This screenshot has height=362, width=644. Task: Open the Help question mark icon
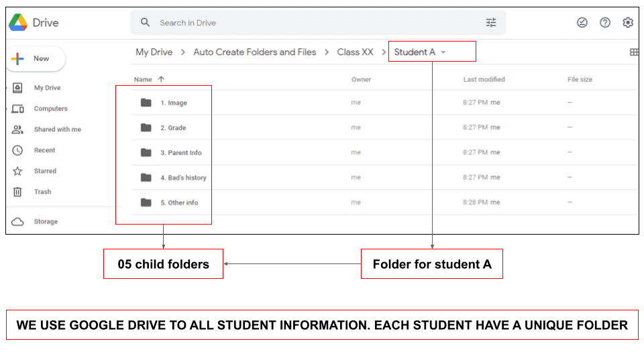pos(605,23)
